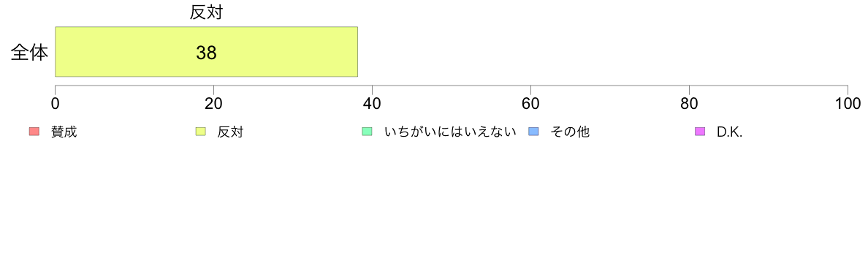Click the magenta D.K. legend swatch

[699, 132]
